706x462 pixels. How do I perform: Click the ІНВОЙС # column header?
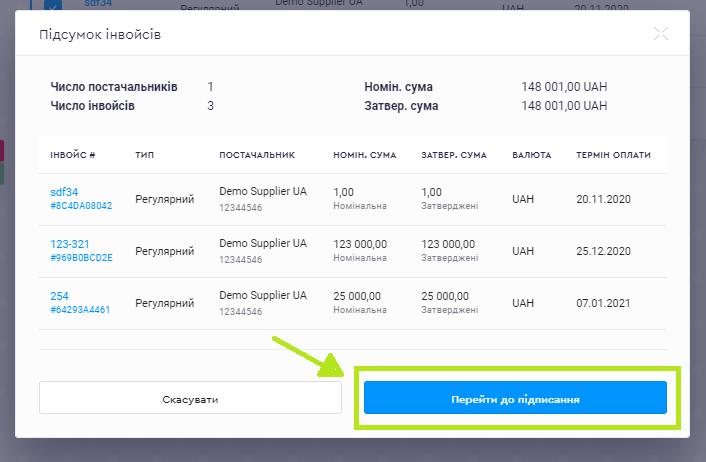73,155
